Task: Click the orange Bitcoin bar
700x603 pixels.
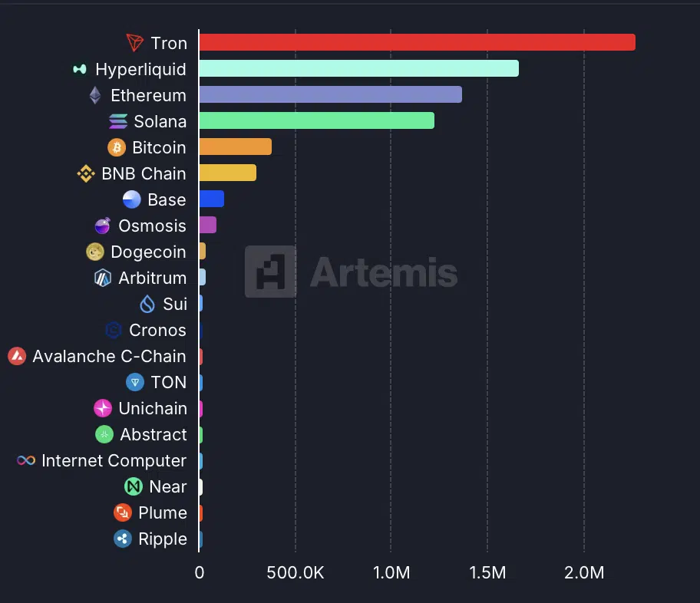Action: tap(235, 147)
